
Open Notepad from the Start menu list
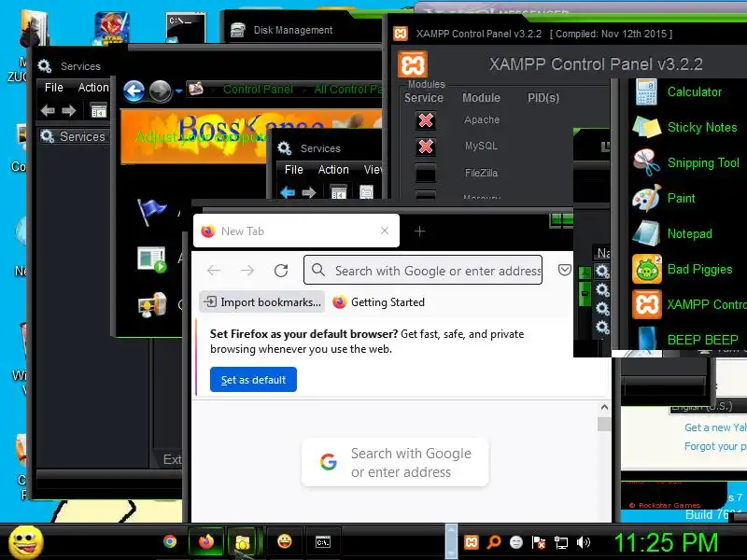click(672, 234)
